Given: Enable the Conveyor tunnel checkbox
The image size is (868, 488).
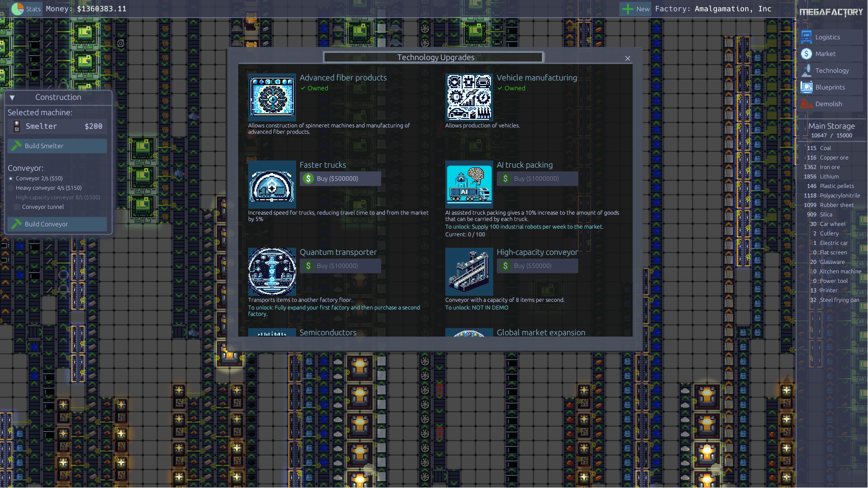Looking at the screenshot, I should click(x=17, y=207).
